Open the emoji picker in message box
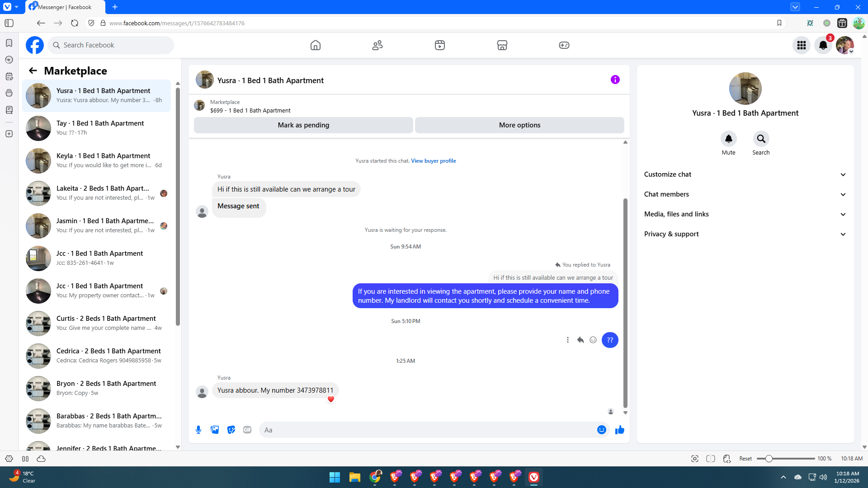 (601, 430)
